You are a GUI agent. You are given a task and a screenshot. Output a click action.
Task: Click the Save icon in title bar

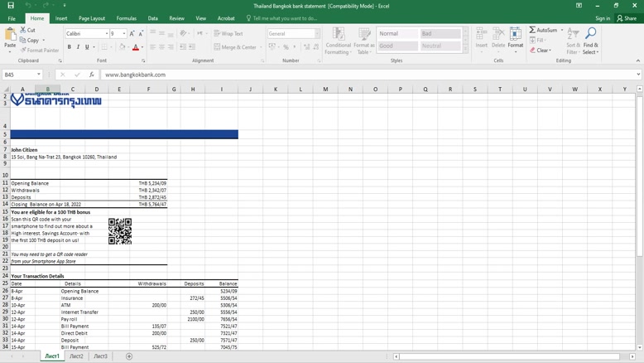[11, 6]
